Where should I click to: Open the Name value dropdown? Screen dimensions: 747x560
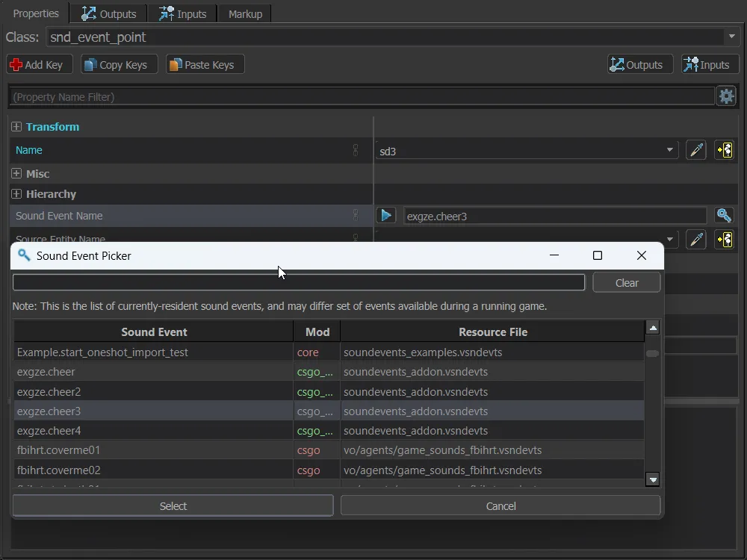tap(669, 151)
